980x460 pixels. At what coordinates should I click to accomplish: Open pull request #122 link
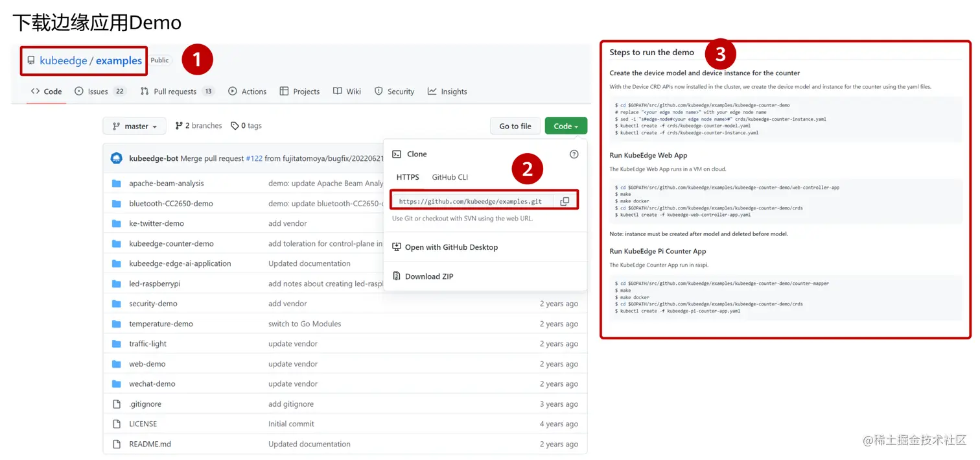[x=254, y=158]
